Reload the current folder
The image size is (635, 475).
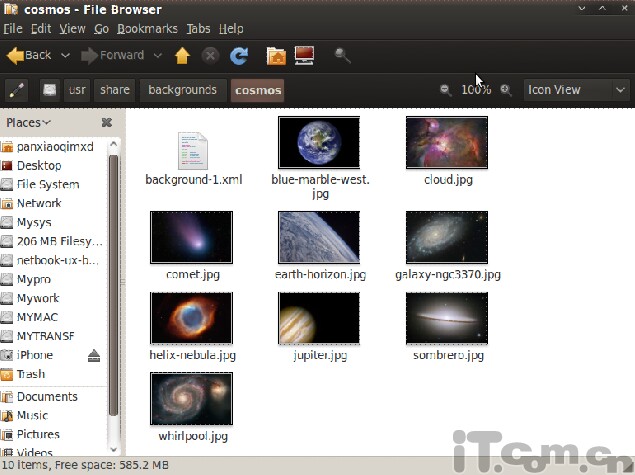coord(239,55)
